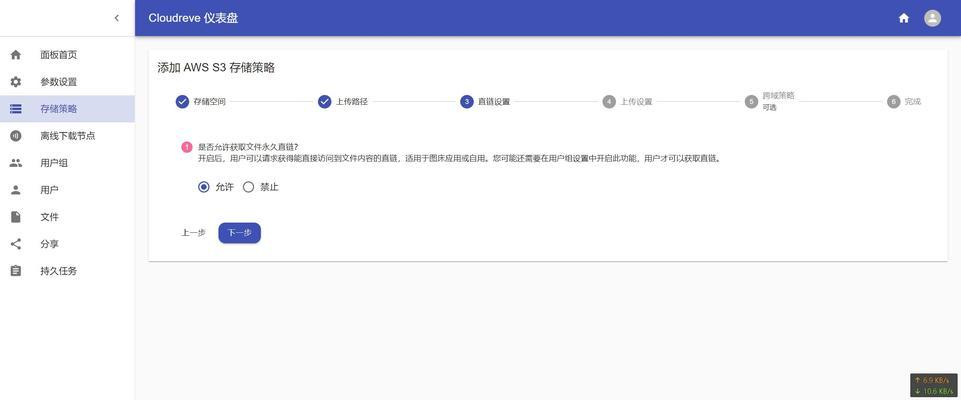Open the 用户组 menu item
This screenshot has width=961, height=400.
(x=67, y=162)
